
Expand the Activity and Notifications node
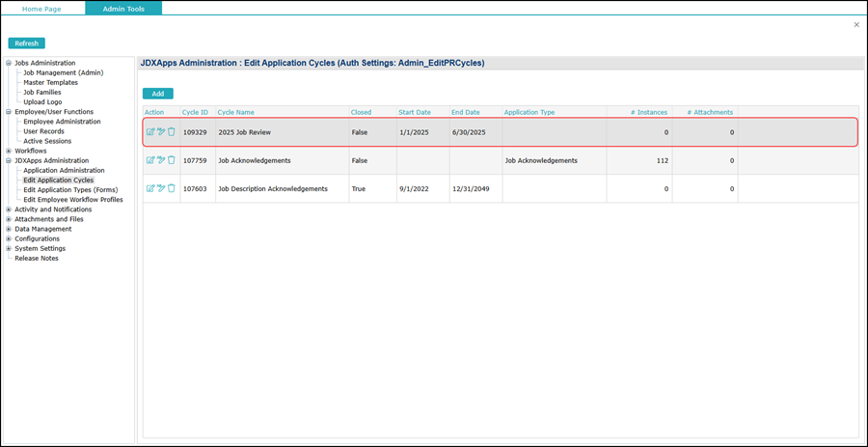[9, 210]
